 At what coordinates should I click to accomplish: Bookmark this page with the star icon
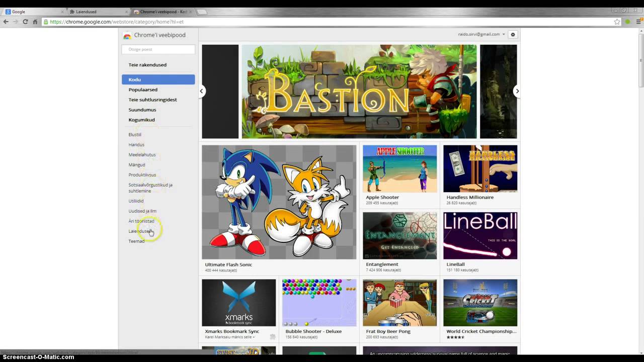tap(617, 22)
